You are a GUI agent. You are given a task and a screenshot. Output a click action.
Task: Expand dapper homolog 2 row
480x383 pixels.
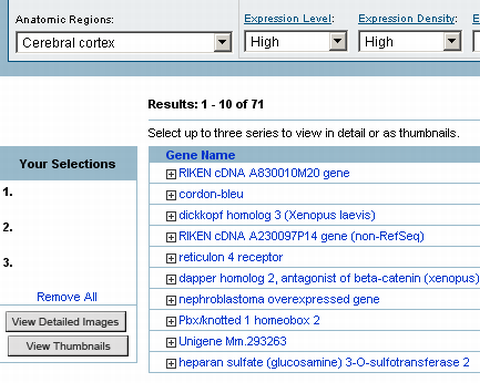[171, 279]
